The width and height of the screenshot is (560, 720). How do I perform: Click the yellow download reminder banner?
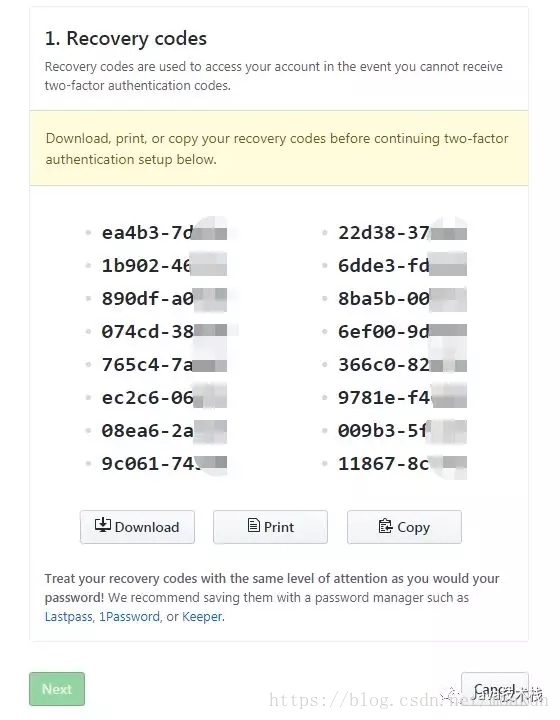279,148
